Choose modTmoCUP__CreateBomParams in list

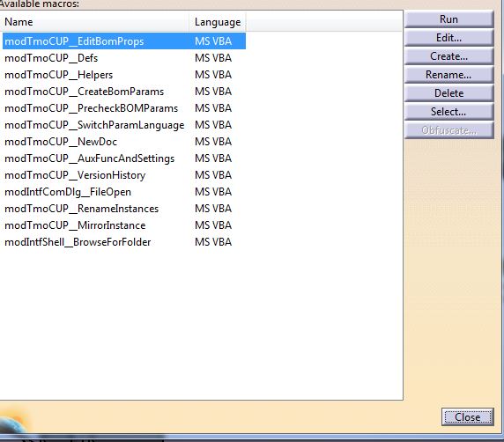point(124,92)
